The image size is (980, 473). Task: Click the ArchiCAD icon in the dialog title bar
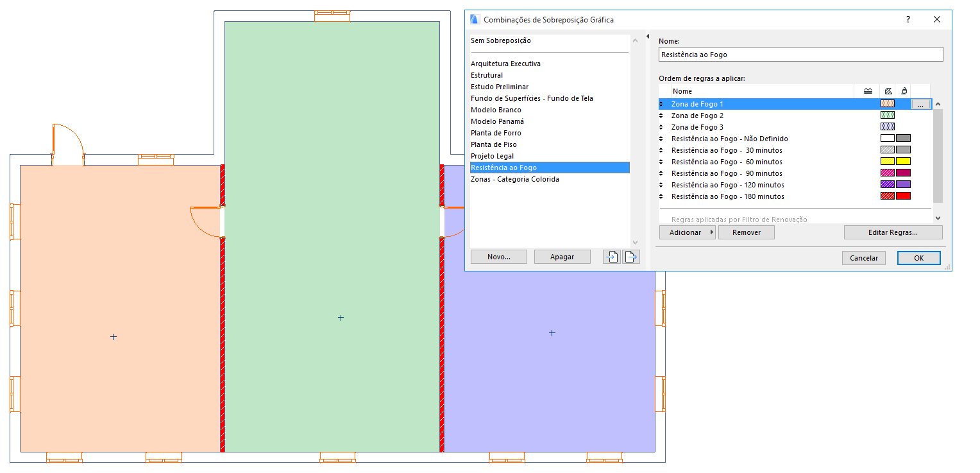[475, 19]
